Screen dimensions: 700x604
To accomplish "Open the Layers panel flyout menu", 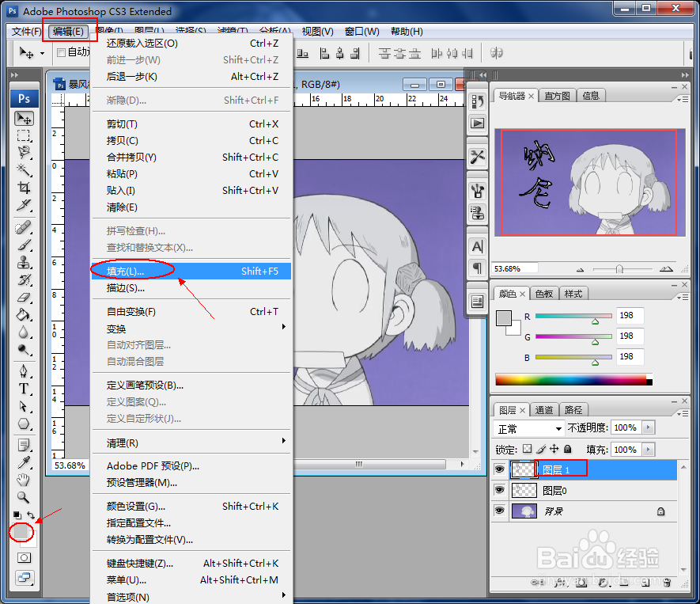I will [x=683, y=412].
